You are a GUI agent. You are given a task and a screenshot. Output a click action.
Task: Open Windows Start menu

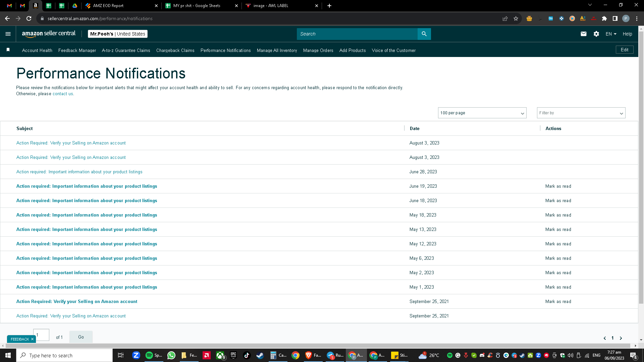(8, 355)
